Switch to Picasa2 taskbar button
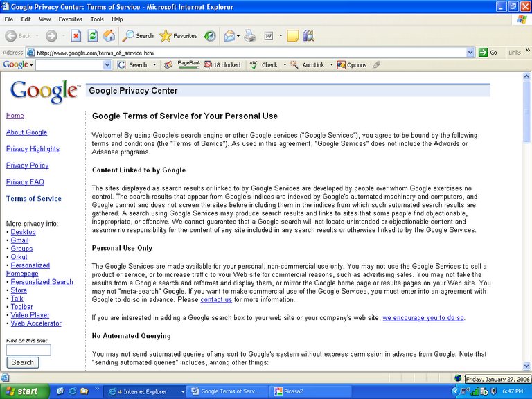This screenshot has width=532, height=399. (310, 391)
